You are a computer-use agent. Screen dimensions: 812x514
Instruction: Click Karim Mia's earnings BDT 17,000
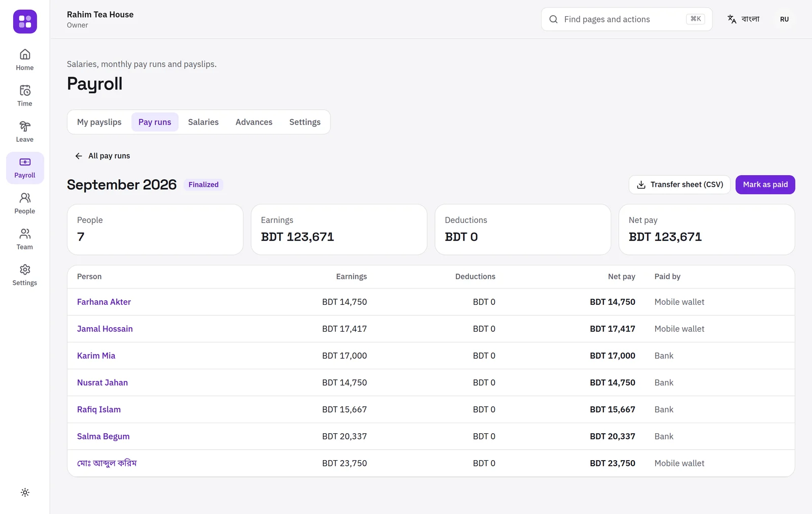point(345,356)
